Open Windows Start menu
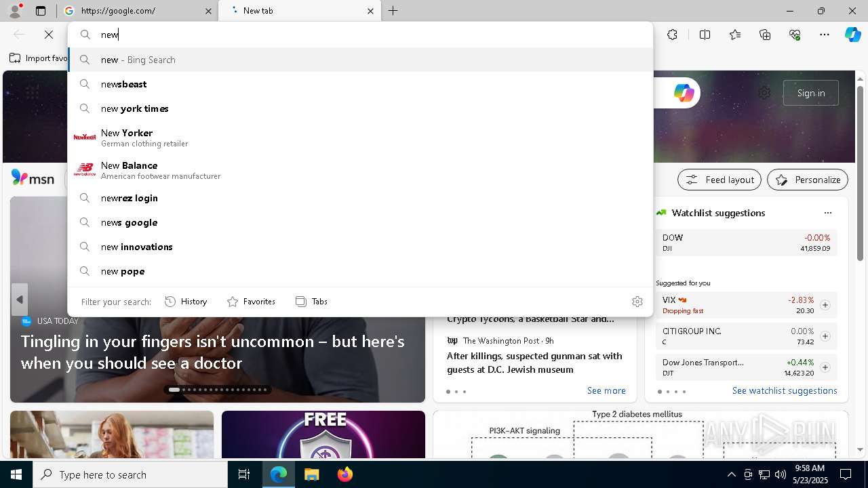The width and height of the screenshot is (868, 488). pyautogui.click(x=16, y=474)
